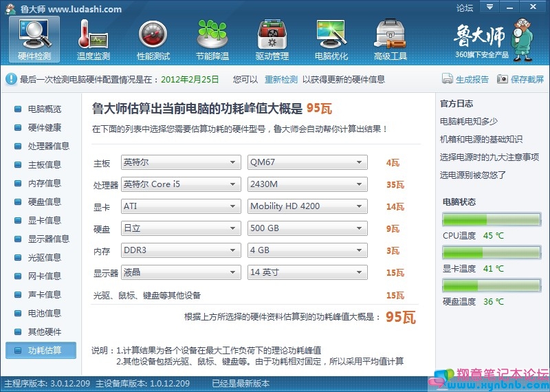550x392 pixels.
Task: Click the 主程序版本: 3.0.12.209 status text
Action: point(47,384)
